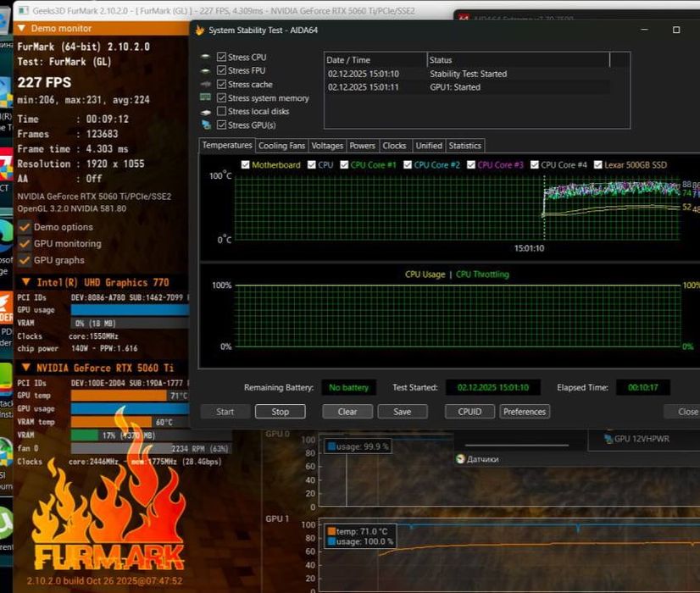Stop the stability test
The width and height of the screenshot is (700, 593).
[x=281, y=412]
